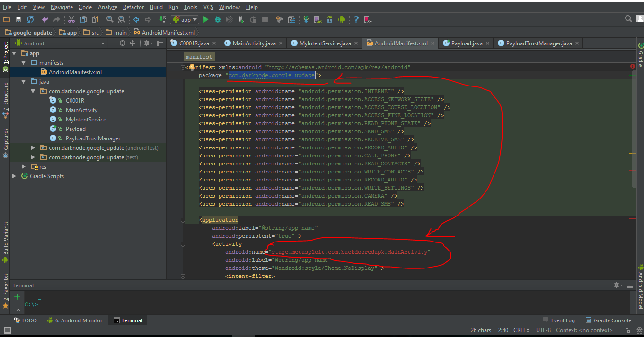Click the Save All floppy disk icon
This screenshot has height=337, width=644.
18,19
